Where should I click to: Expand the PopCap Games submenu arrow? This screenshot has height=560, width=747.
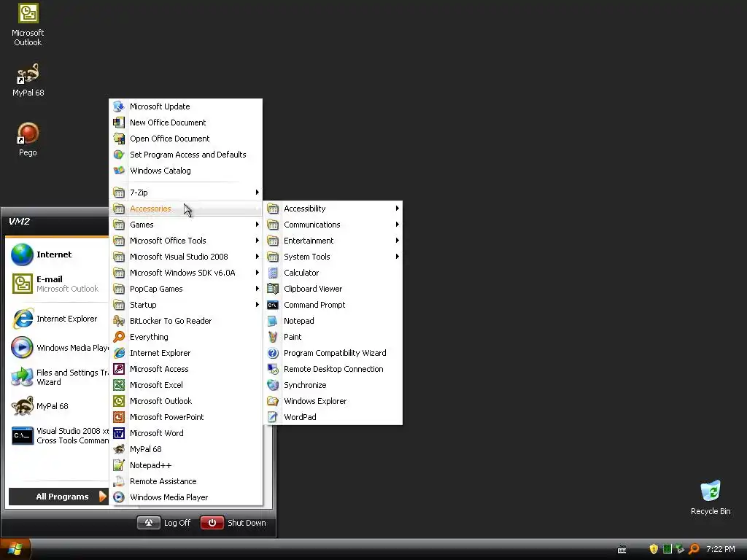click(258, 289)
